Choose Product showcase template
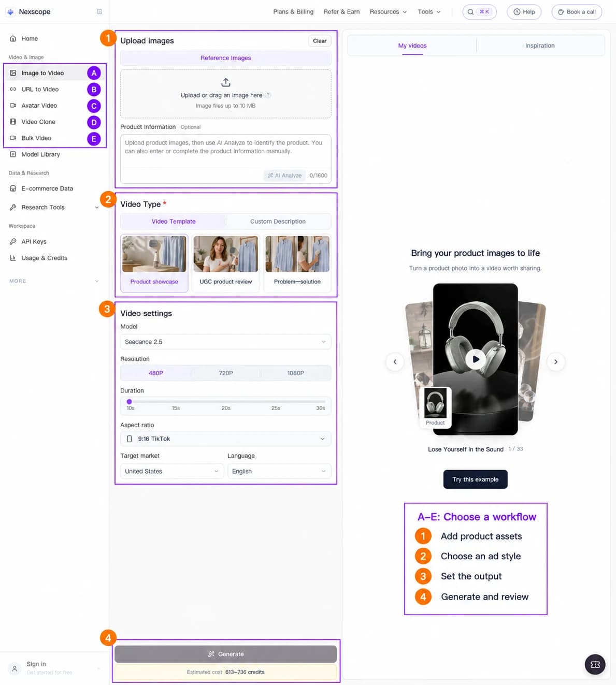Screen dimensions: 616x685 coord(154,263)
